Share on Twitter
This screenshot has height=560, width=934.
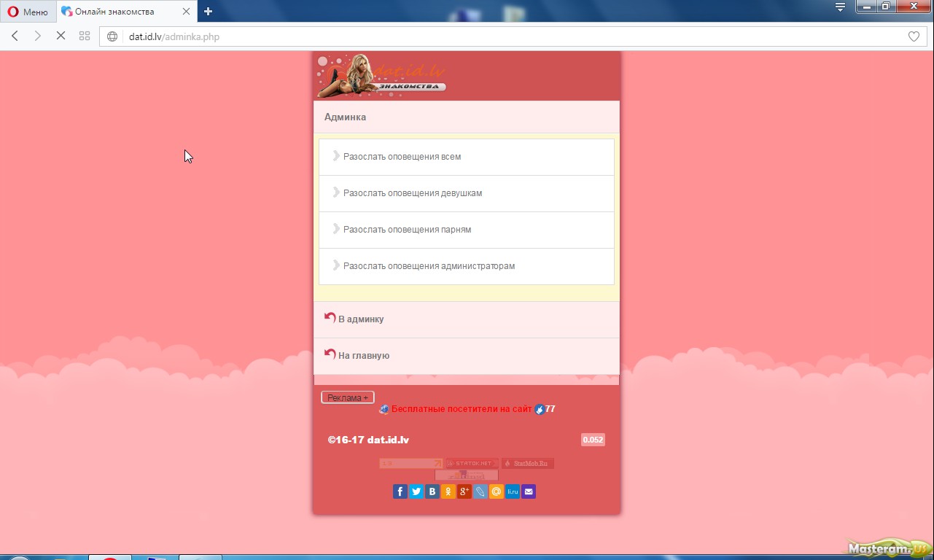[416, 491]
